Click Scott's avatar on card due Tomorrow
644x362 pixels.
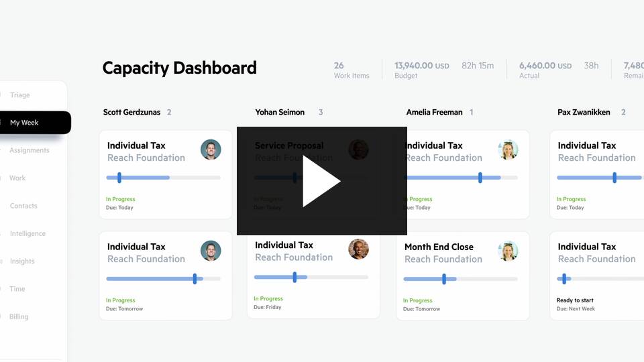[x=211, y=251]
